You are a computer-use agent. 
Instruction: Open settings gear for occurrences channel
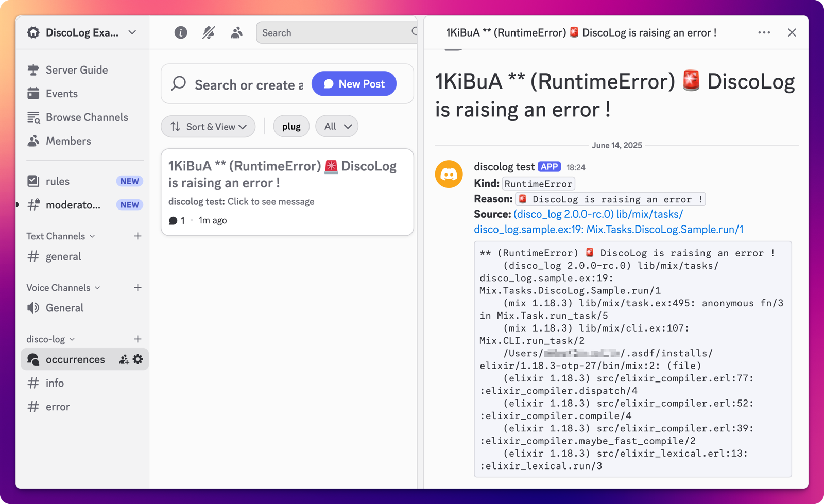point(138,359)
